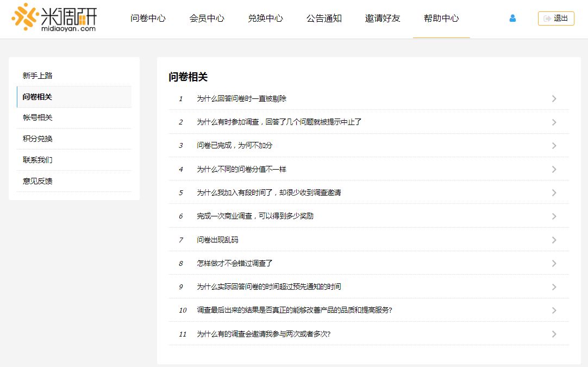The height and width of the screenshot is (367, 588).
Task: Expand chevron for 完成一次商业调查 question
Action: tap(554, 216)
